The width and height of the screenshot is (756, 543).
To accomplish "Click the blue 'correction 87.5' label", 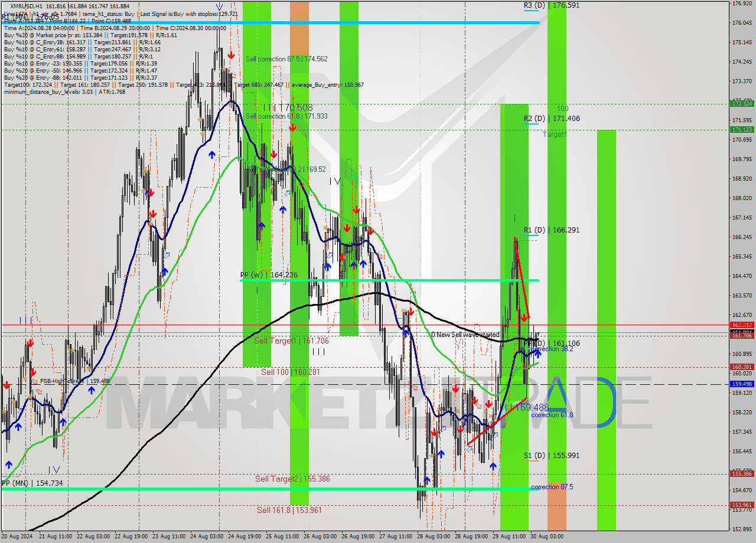I will pos(552,487).
